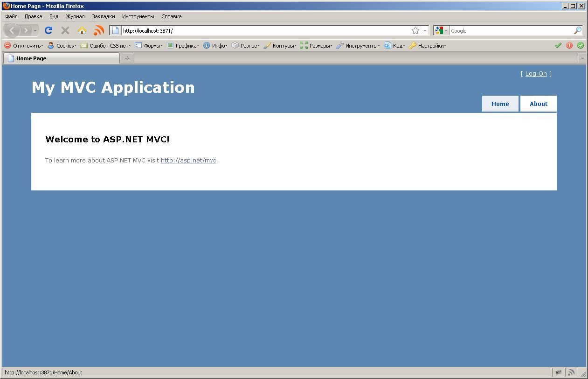The width and height of the screenshot is (588, 379).
Task: Open the http://asp.net/mvc link
Action: (188, 161)
